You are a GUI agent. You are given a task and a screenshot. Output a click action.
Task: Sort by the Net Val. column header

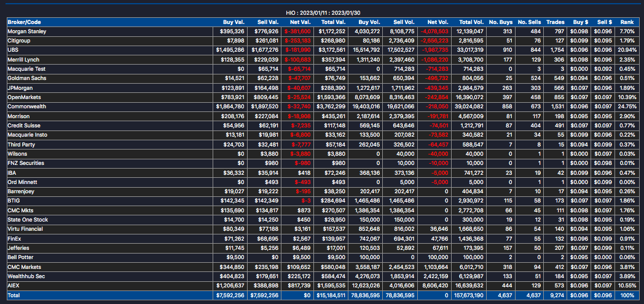coord(301,22)
